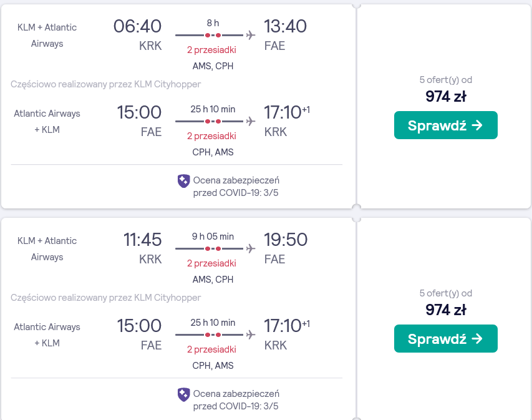Screen dimensions: 532x420
Task: Click the second Sprawdź button
Action: click(445, 338)
